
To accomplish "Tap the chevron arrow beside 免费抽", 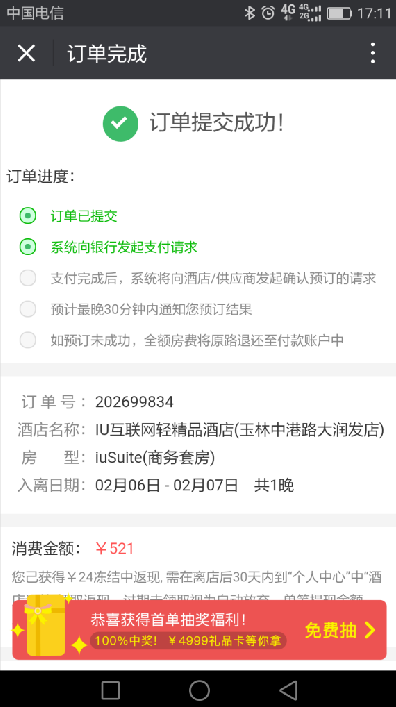I will 370,630.
